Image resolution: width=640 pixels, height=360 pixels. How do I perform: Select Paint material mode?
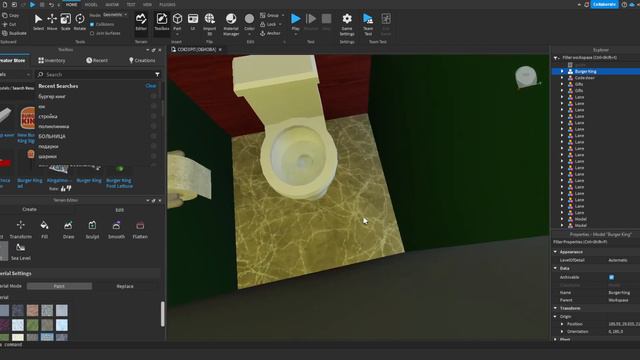[59, 286]
